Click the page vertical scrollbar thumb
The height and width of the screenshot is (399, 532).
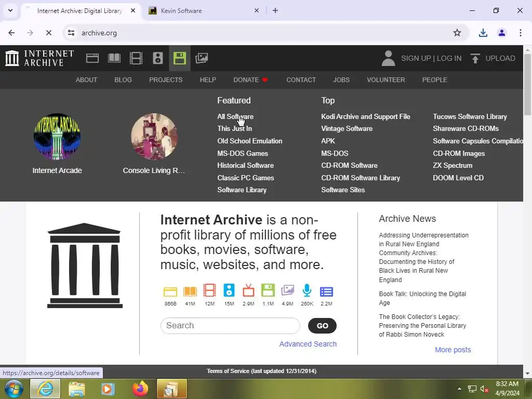click(x=528, y=84)
